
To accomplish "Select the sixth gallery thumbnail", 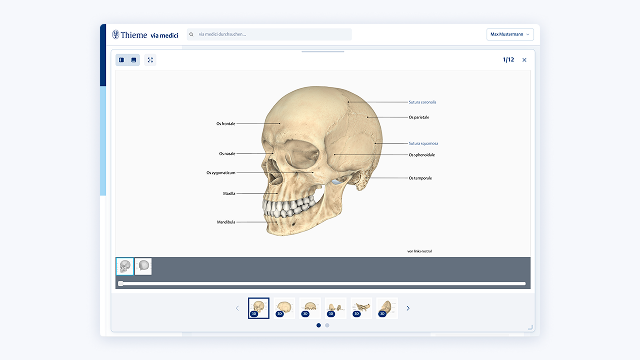I will [387, 308].
